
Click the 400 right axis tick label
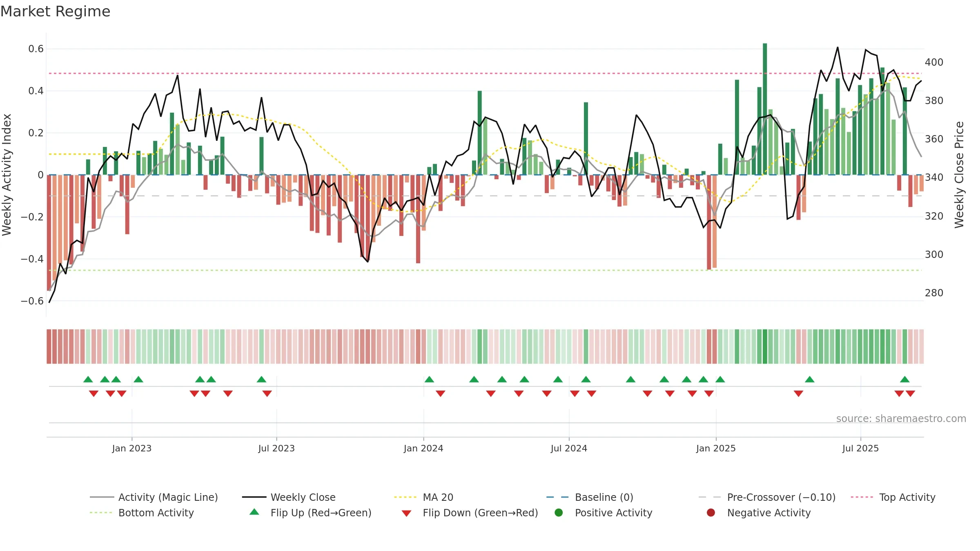[x=934, y=62]
